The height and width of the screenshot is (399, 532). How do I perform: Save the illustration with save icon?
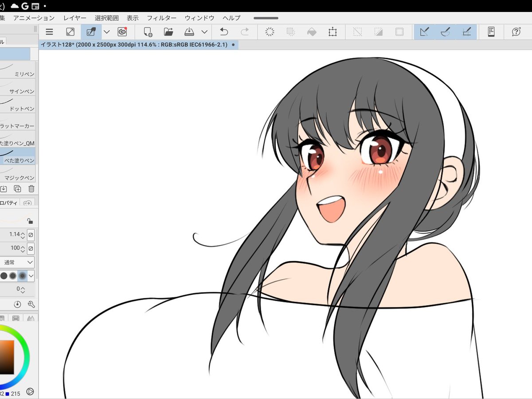pos(189,32)
